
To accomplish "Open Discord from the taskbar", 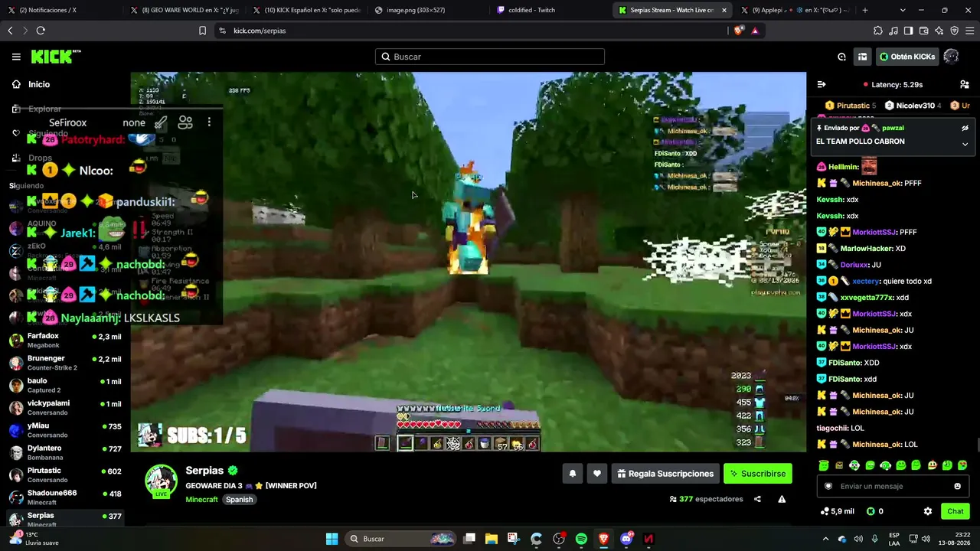I will [626, 539].
